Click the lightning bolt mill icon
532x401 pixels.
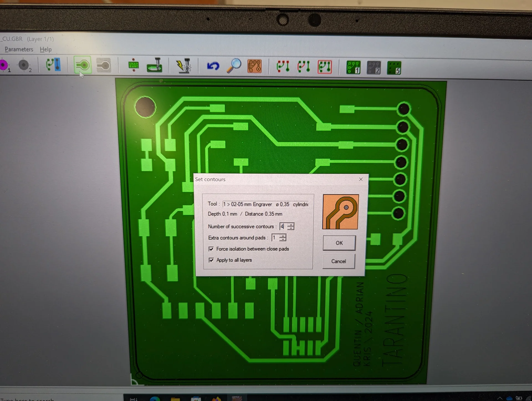[x=184, y=66]
